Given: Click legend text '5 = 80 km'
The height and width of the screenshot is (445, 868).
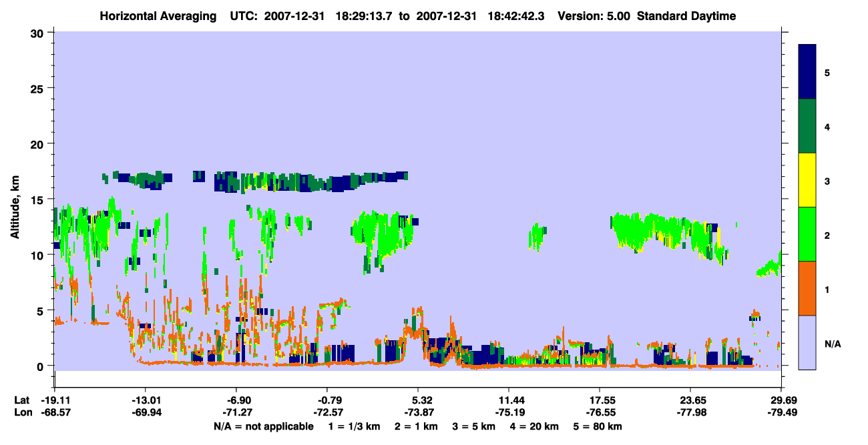Looking at the screenshot, I should [x=598, y=426].
